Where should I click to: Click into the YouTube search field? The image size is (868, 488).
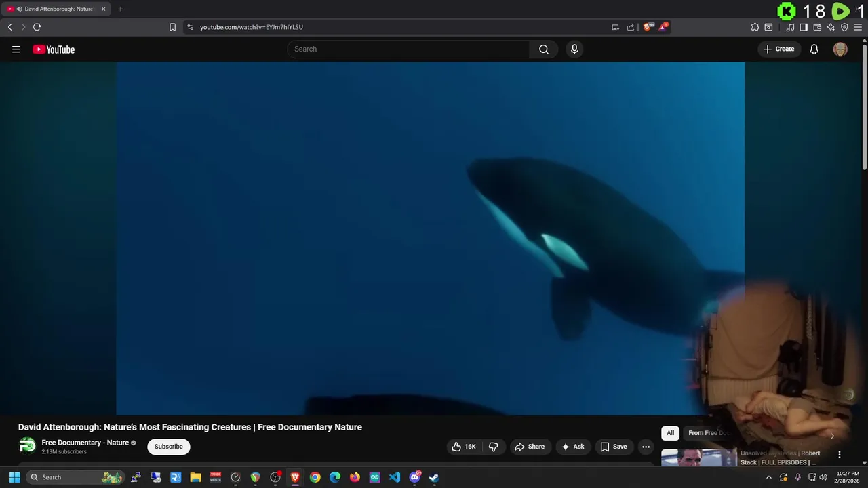pyautogui.click(x=409, y=49)
